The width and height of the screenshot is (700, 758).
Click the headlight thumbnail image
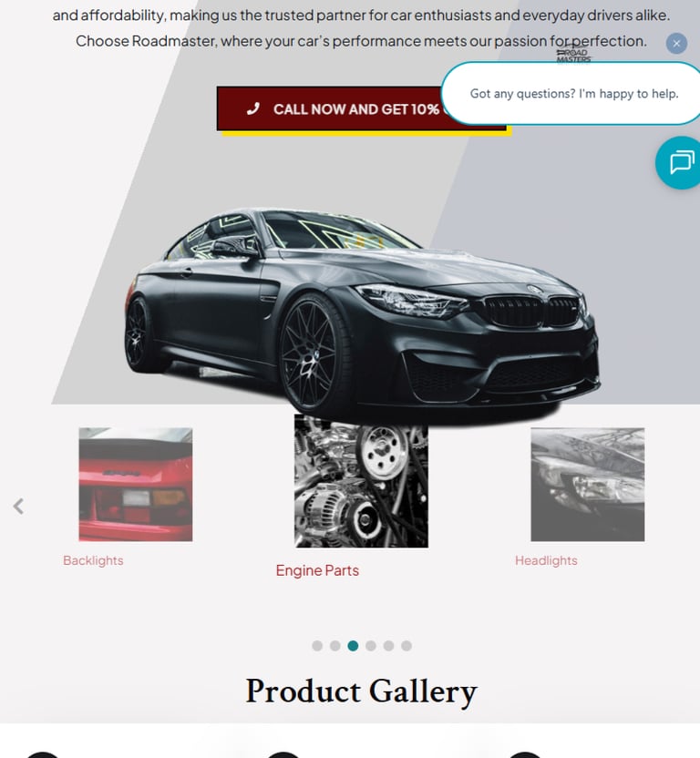(587, 485)
